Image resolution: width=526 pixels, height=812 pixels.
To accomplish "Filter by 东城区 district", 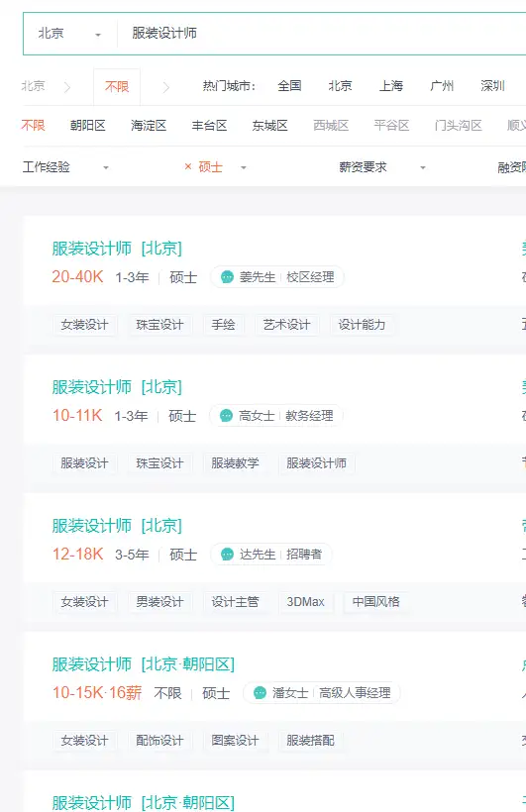I will 269,126.
